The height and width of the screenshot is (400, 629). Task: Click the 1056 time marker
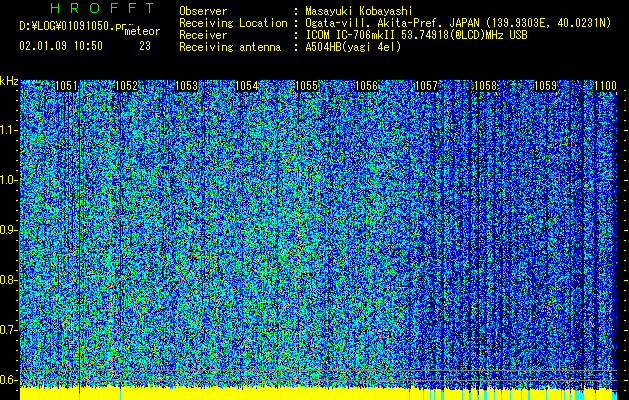[x=367, y=86]
